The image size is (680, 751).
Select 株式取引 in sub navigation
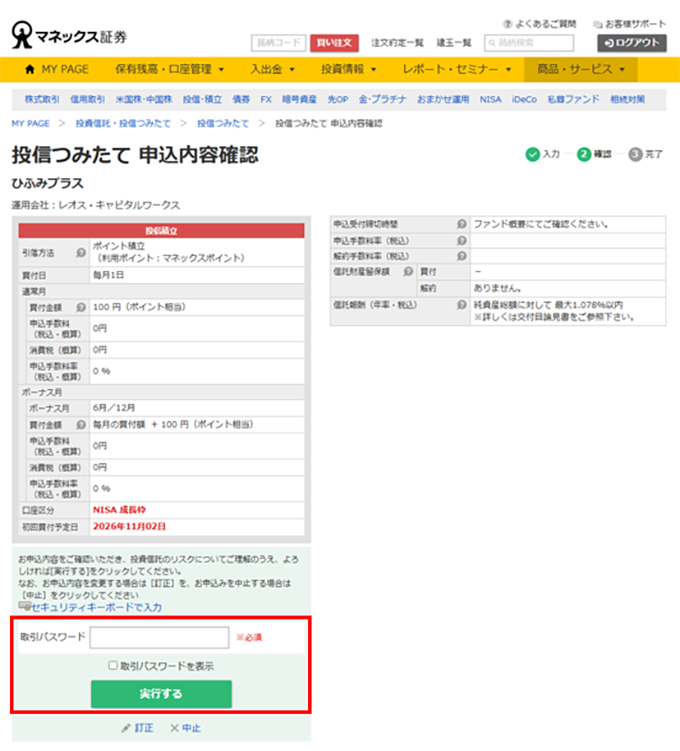coord(42,99)
